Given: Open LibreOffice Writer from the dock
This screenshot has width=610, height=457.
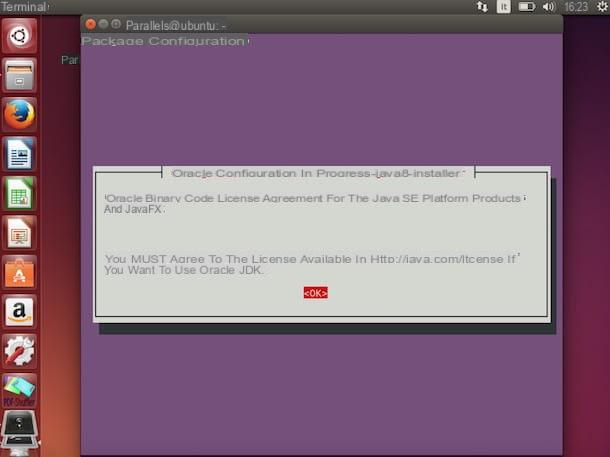Looking at the screenshot, I should pos(19,154).
